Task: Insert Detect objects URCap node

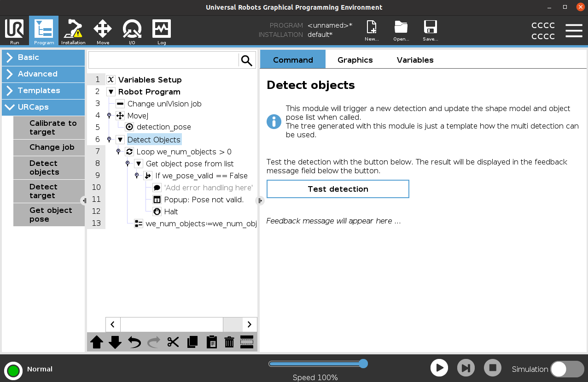Action: point(49,168)
